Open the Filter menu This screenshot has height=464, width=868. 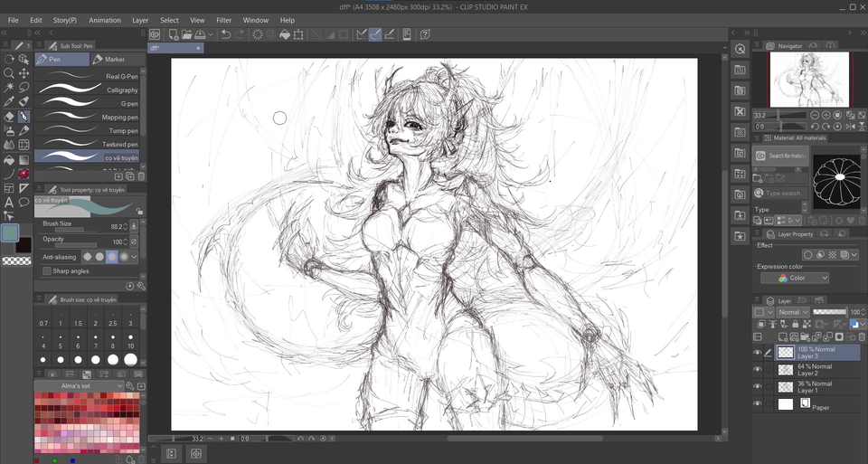[223, 20]
